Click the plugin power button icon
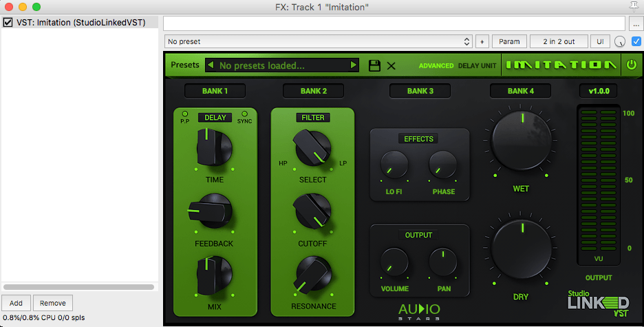Viewport: 644px width, 327px height. pyautogui.click(x=631, y=65)
